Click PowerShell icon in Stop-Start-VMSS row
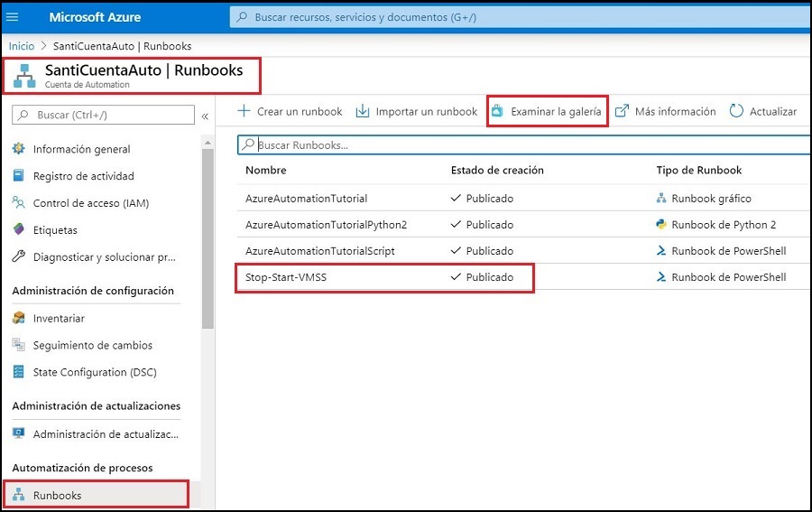812x512 pixels. coord(661,277)
